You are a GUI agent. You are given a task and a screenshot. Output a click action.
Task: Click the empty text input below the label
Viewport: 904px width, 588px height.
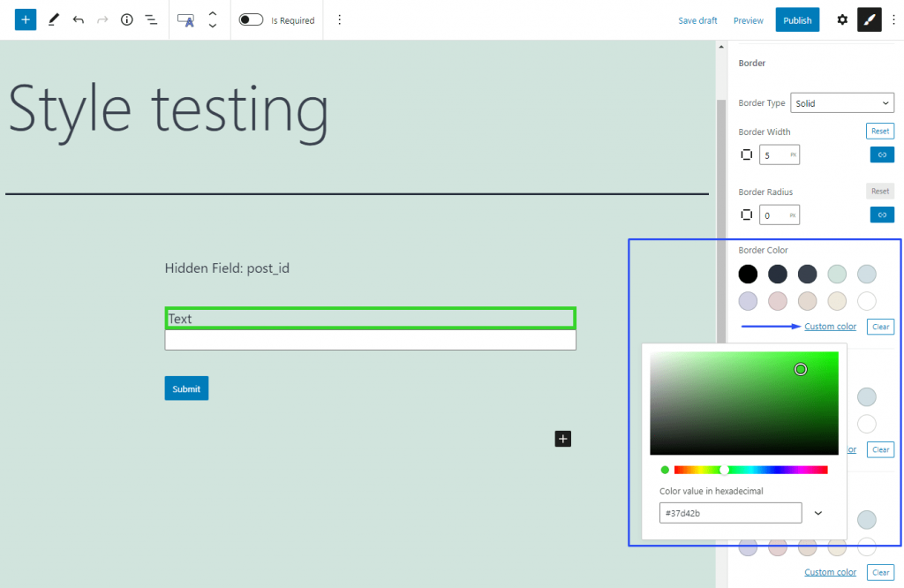(370, 340)
